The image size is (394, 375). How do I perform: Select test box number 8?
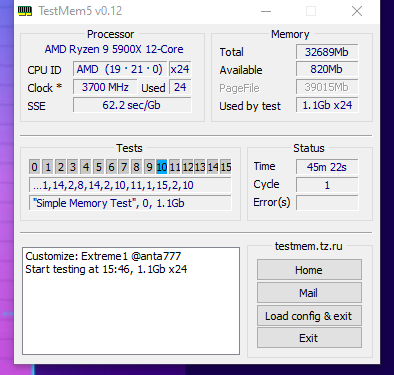click(x=137, y=167)
